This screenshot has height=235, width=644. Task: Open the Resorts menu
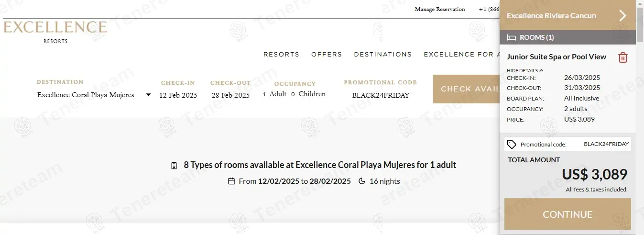(281, 55)
